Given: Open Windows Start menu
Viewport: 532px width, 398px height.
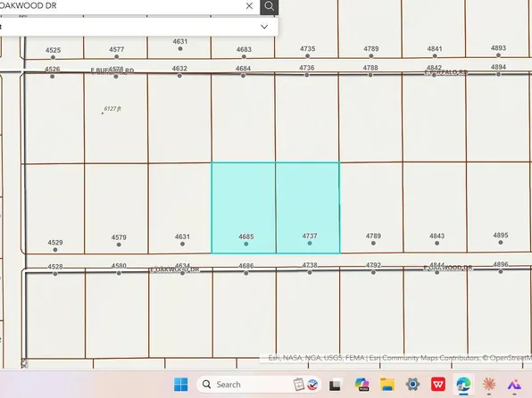Looking at the screenshot, I should 181,385.
